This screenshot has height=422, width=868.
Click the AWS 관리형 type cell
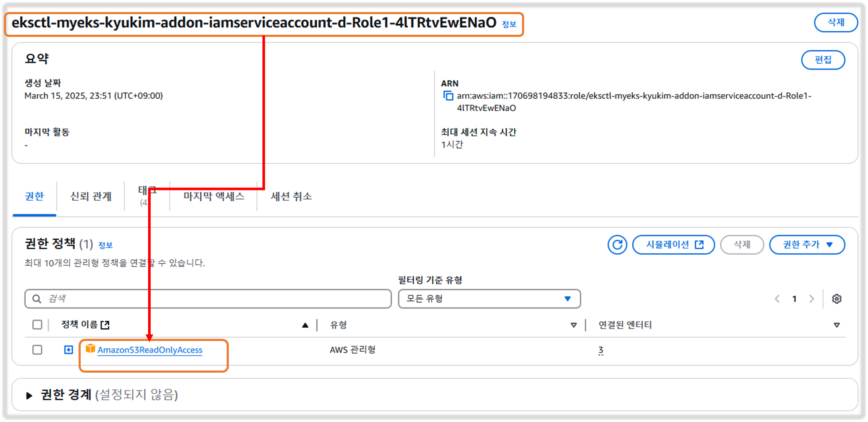(352, 350)
